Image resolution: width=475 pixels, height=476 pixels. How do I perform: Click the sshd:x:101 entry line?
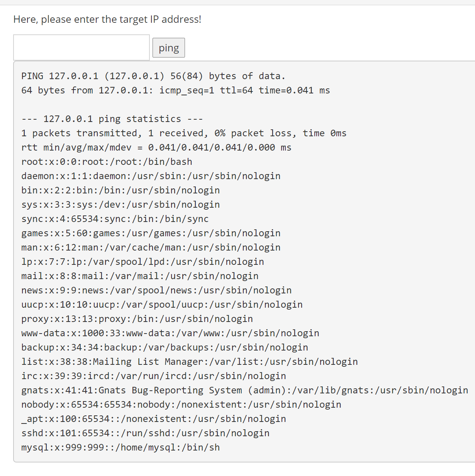145,433
